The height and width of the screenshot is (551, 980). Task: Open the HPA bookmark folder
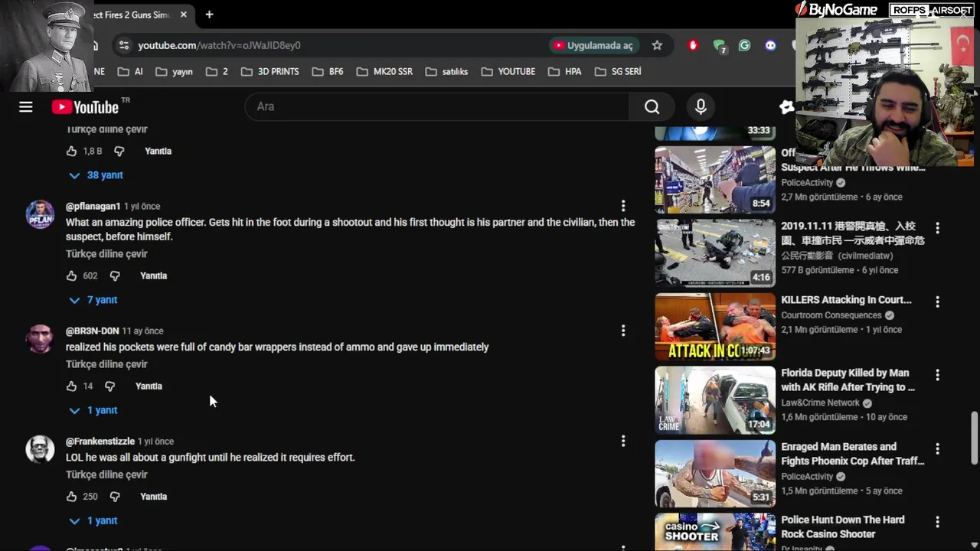tap(565, 71)
